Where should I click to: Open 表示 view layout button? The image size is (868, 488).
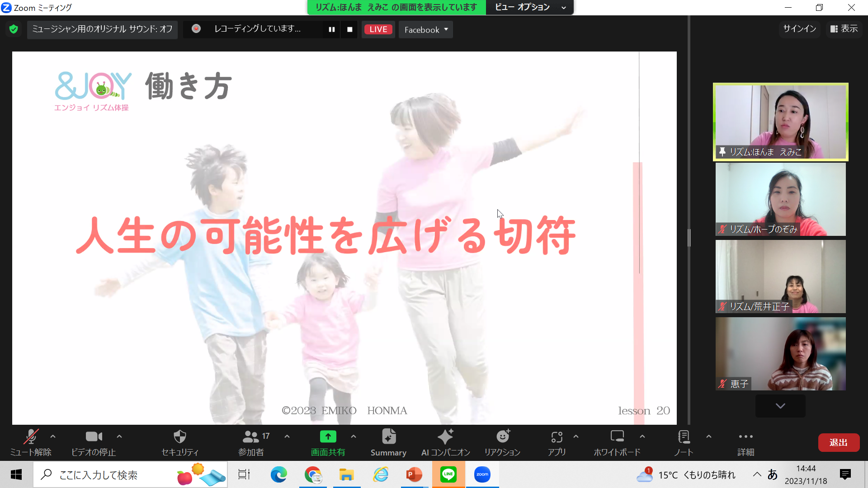844,29
